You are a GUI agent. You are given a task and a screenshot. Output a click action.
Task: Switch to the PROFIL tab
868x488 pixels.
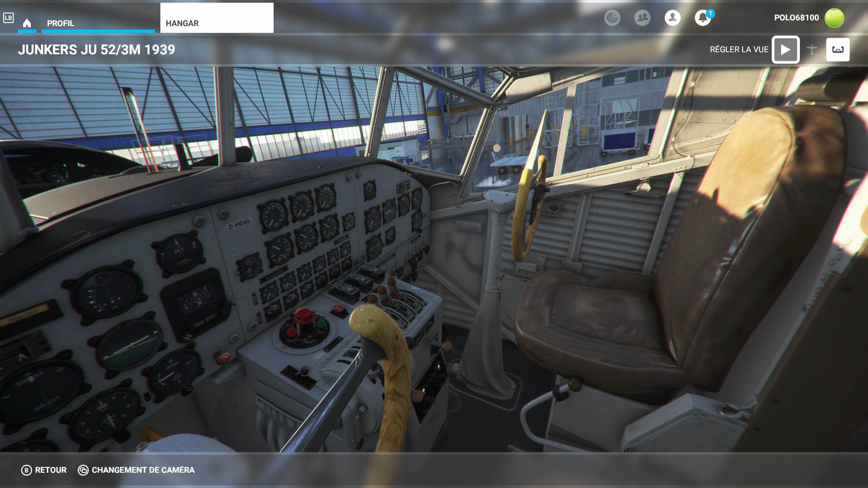[61, 23]
